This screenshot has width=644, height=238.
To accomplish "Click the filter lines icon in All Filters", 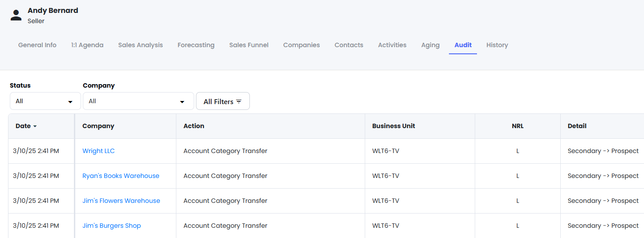I will coord(239,101).
